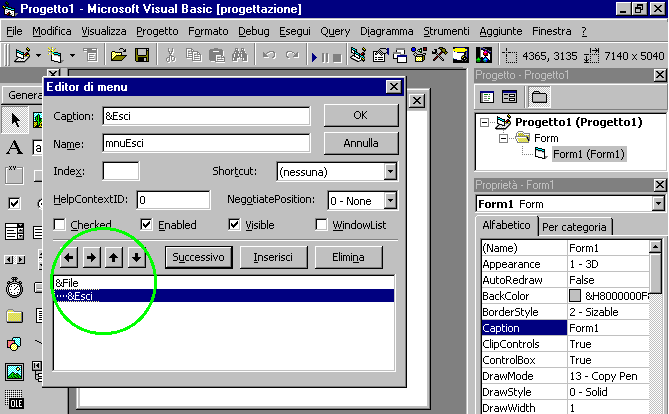Open the NegotiatePosition dropdown showing 0 - None
The image size is (669, 414).
click(390, 200)
